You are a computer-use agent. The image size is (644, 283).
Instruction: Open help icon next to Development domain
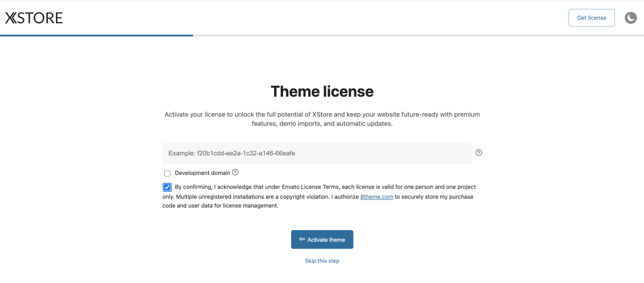235,172
